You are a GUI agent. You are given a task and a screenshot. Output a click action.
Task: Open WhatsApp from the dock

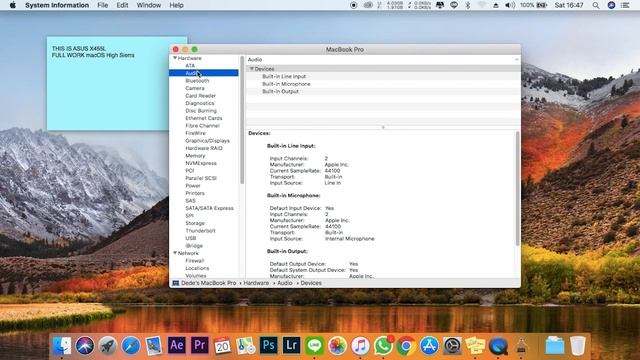[x=383, y=346]
